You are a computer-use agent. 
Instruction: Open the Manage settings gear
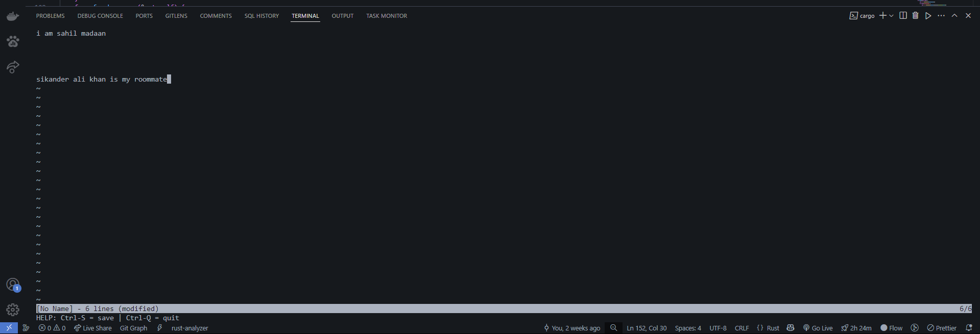coord(13,310)
